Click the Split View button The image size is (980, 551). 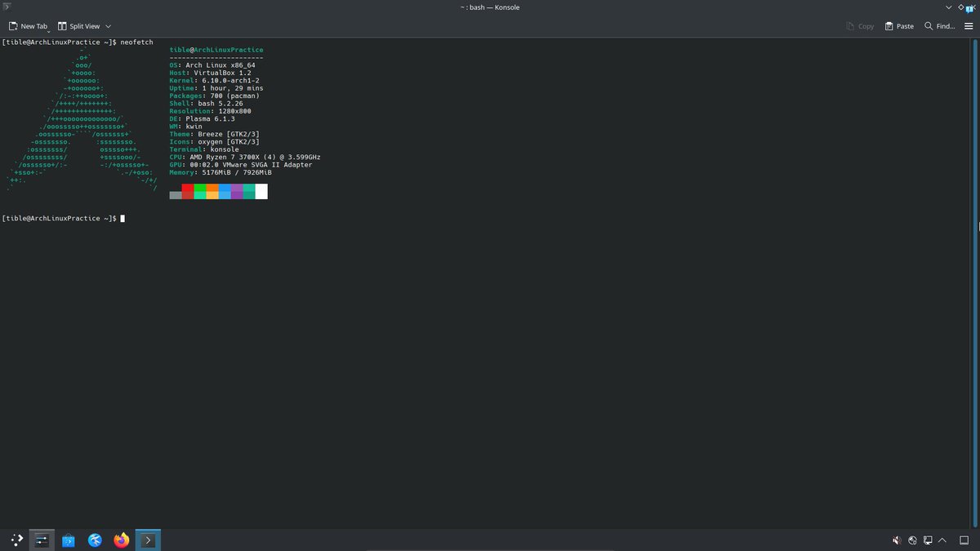point(79,26)
